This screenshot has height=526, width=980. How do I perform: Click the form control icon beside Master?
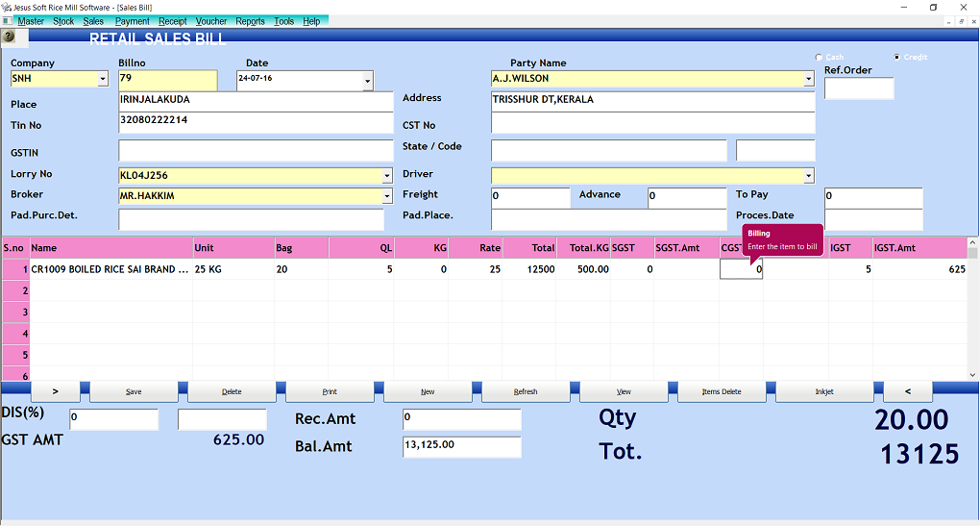point(9,21)
